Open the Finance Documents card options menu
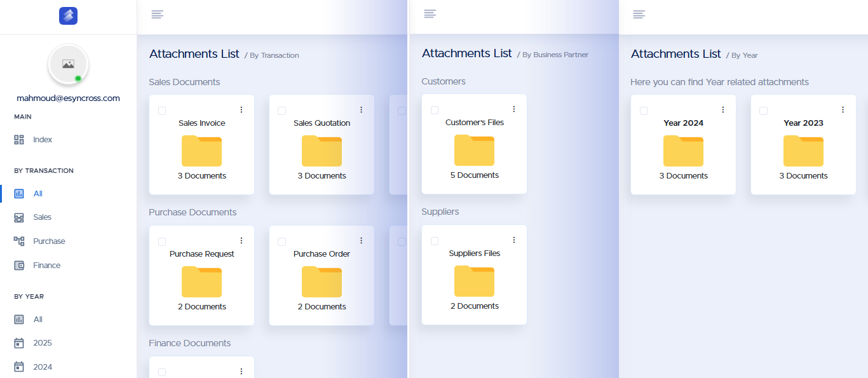The width and height of the screenshot is (868, 378). point(241,372)
